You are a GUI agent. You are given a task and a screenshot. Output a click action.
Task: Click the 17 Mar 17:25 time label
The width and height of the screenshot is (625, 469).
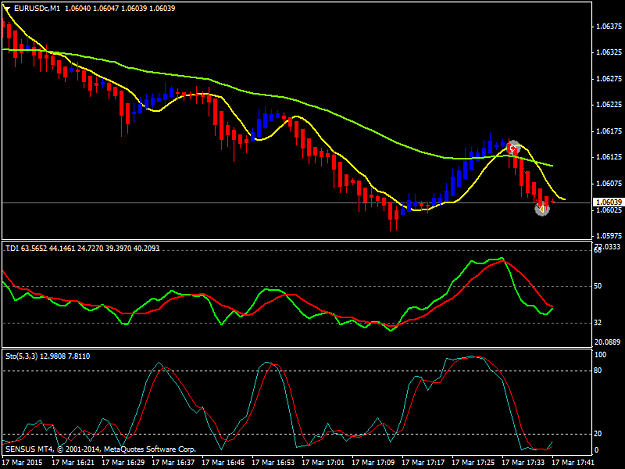pyautogui.click(x=473, y=462)
